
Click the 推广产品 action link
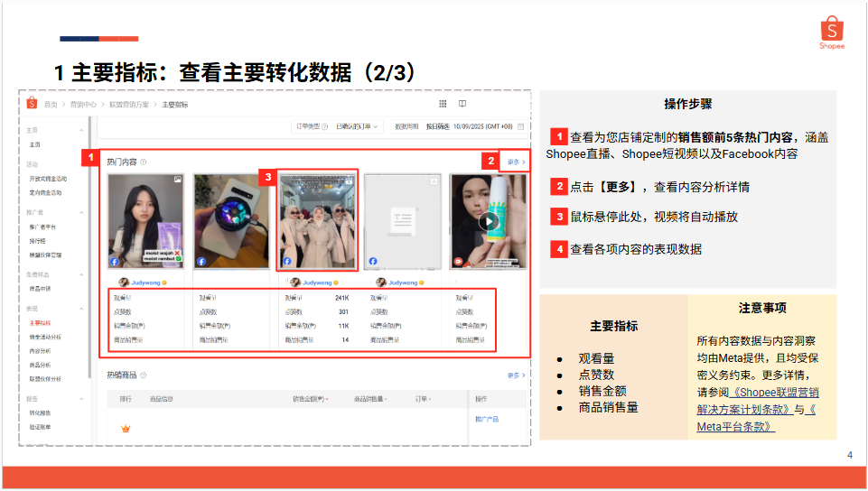[x=487, y=419]
